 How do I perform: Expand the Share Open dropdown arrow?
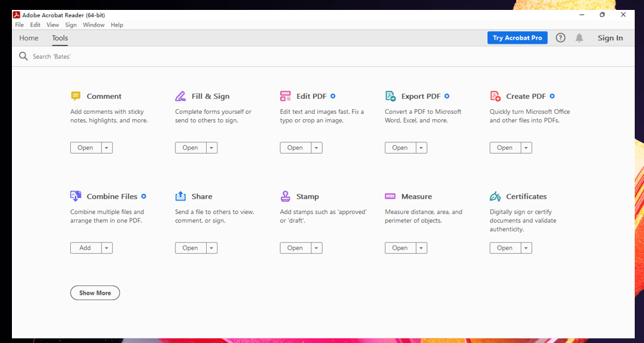[212, 248]
